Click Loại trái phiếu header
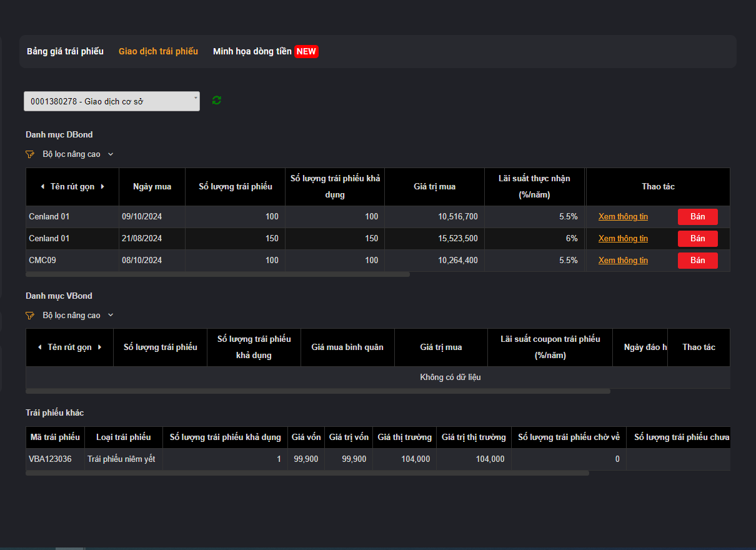 coord(124,437)
